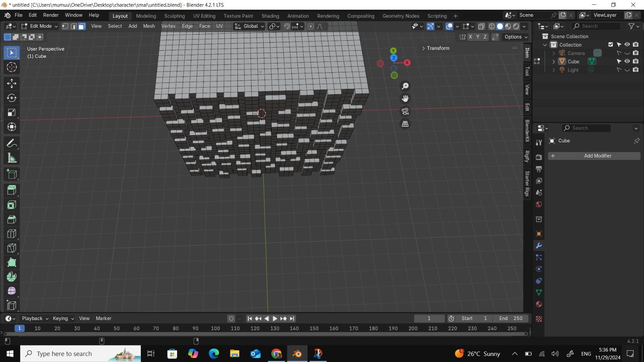
Task: Switch perspective/orthographic grid icon
Action: click(405, 124)
